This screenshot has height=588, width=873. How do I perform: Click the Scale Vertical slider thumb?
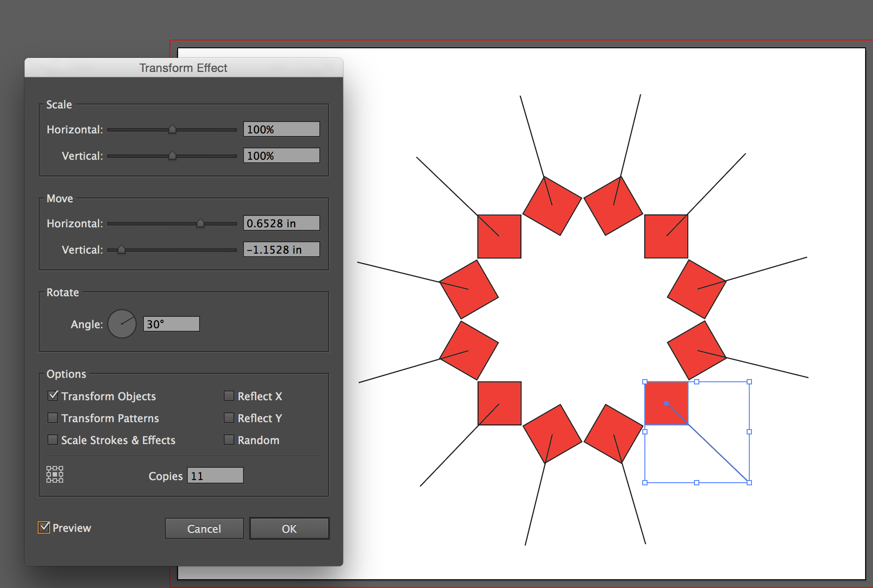(172, 156)
